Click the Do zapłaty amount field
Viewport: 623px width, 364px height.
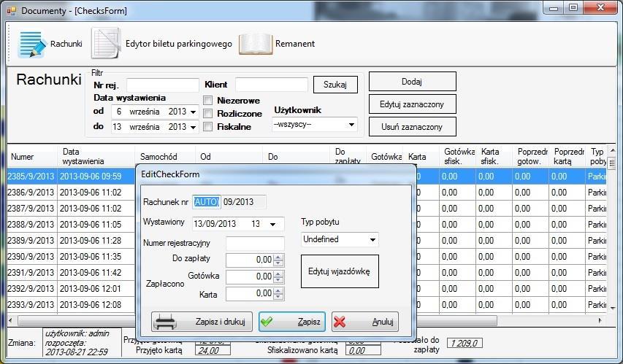tap(251, 260)
